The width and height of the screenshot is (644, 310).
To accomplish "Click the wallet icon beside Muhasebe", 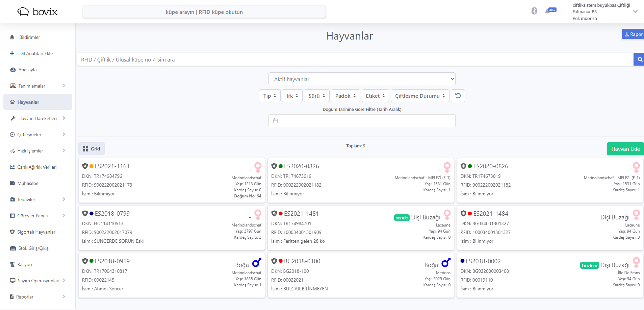I will pyautogui.click(x=12, y=183).
